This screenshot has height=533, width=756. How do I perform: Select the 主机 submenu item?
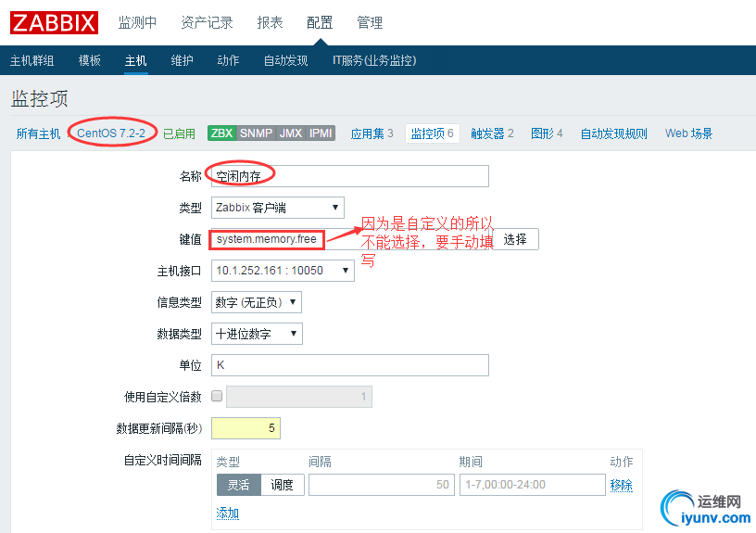[x=135, y=60]
